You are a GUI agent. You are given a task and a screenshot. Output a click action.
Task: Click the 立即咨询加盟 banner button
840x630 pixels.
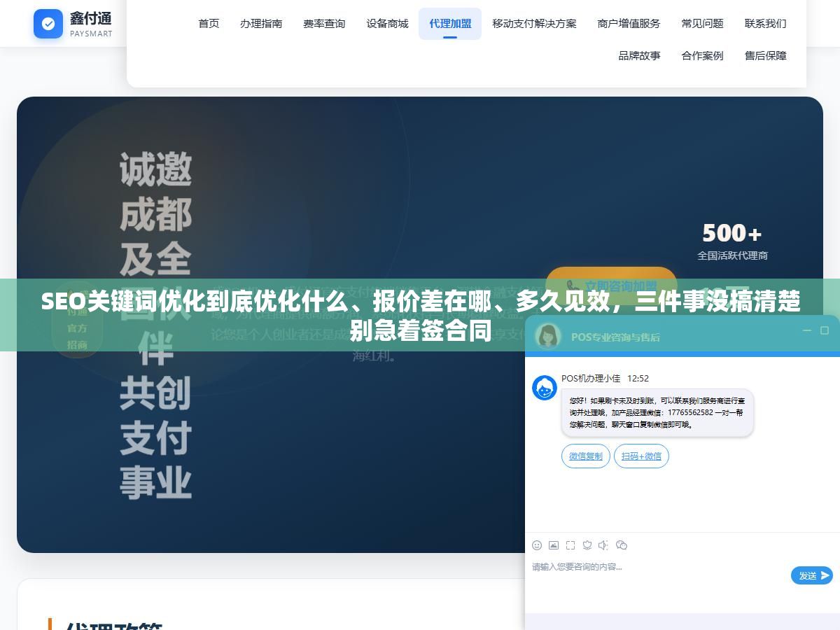pos(611,286)
